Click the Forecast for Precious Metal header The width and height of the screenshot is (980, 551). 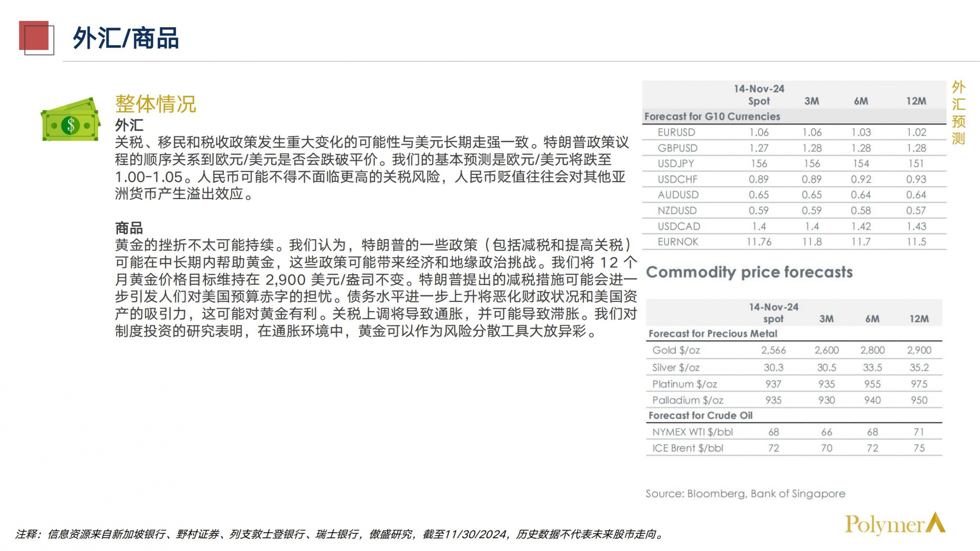712,333
